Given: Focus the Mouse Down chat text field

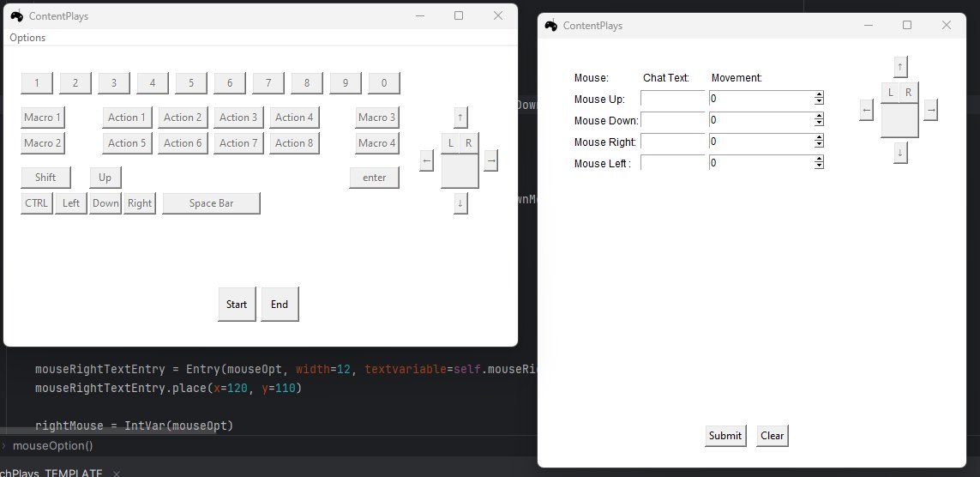Looking at the screenshot, I should click(672, 120).
